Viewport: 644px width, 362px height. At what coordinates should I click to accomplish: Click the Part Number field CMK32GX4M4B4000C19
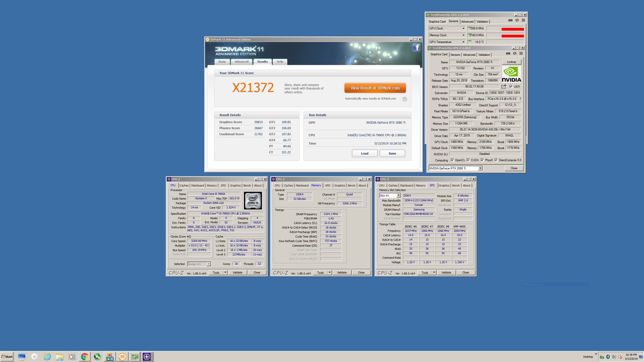click(x=419, y=214)
